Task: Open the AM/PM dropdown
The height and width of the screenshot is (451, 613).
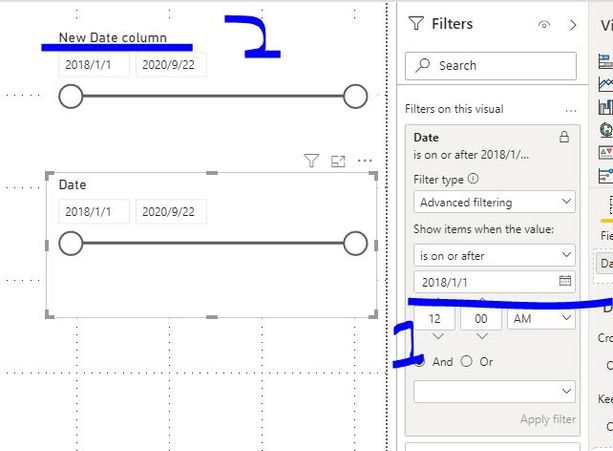Action: (541, 319)
